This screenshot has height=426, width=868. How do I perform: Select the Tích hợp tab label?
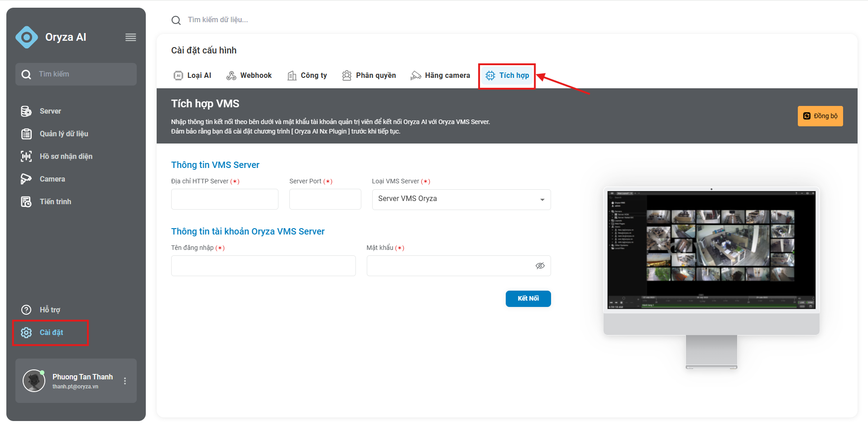pyautogui.click(x=514, y=76)
